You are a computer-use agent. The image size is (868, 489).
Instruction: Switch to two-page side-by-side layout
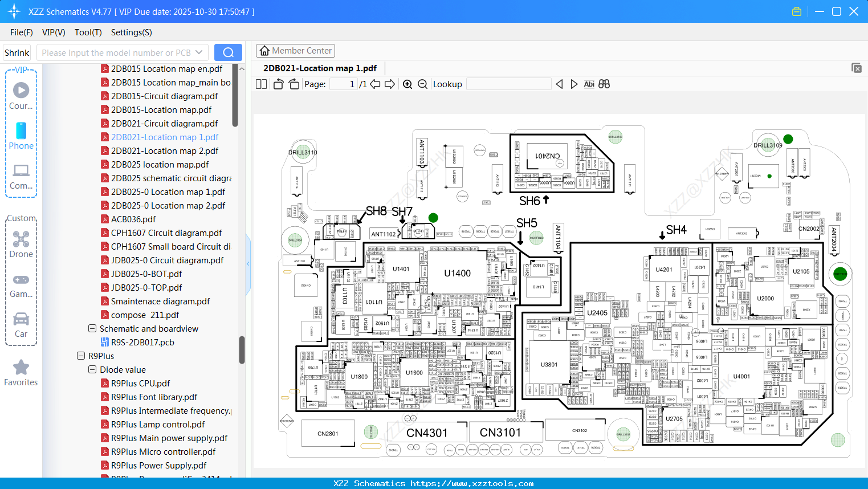point(261,83)
